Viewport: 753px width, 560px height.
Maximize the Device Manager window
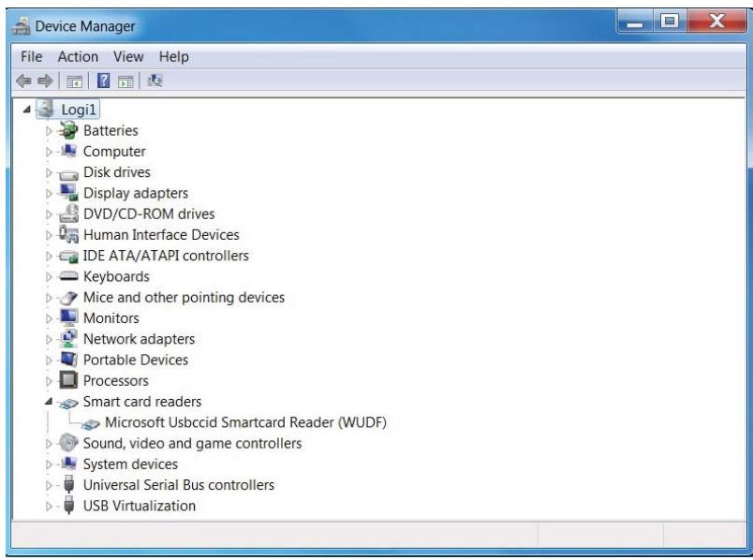point(670,22)
